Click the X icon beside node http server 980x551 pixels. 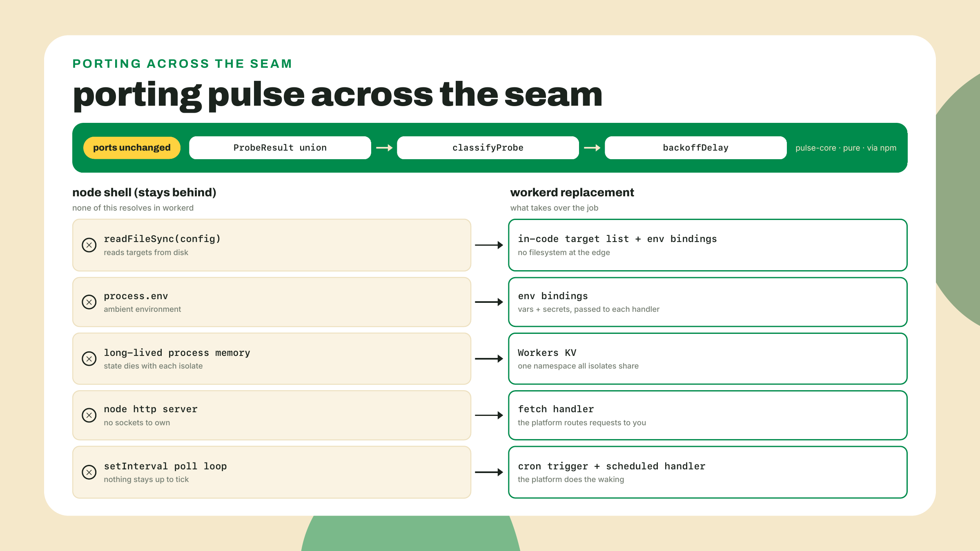pyautogui.click(x=89, y=415)
